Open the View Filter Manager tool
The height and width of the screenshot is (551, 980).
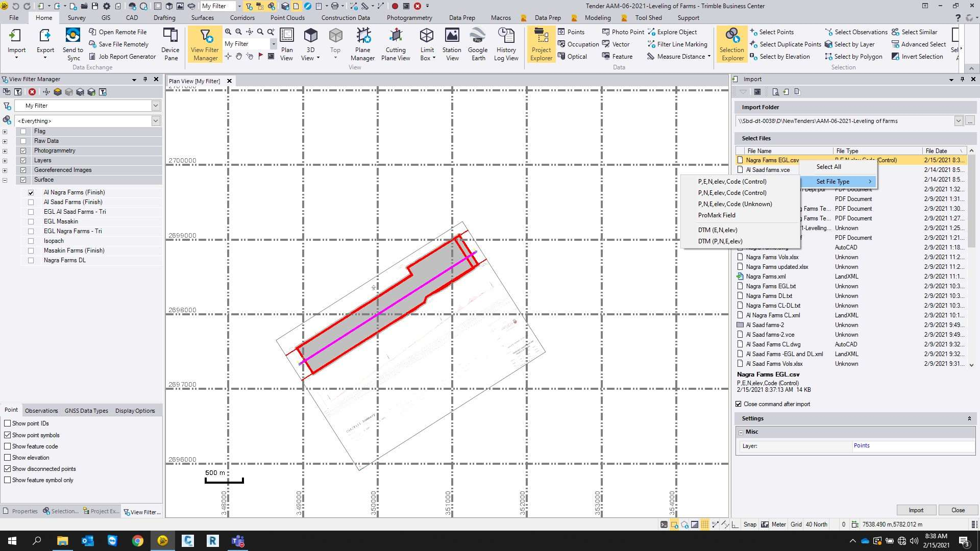click(x=205, y=44)
